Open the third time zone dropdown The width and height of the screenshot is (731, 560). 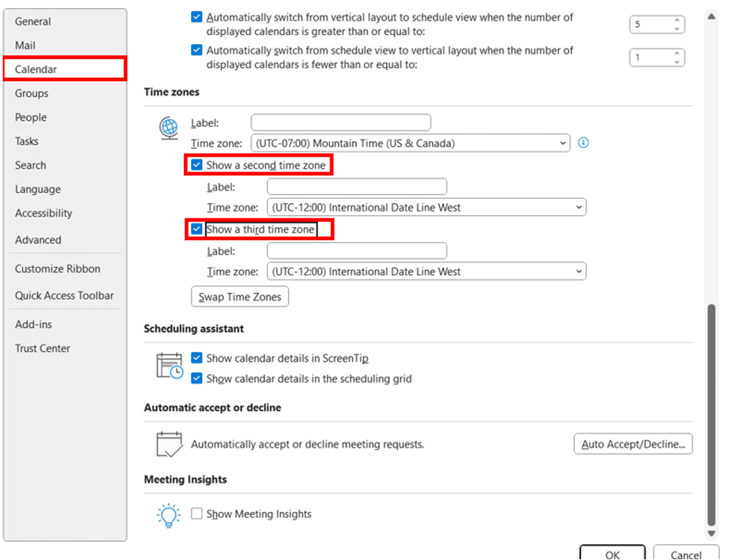pos(427,271)
